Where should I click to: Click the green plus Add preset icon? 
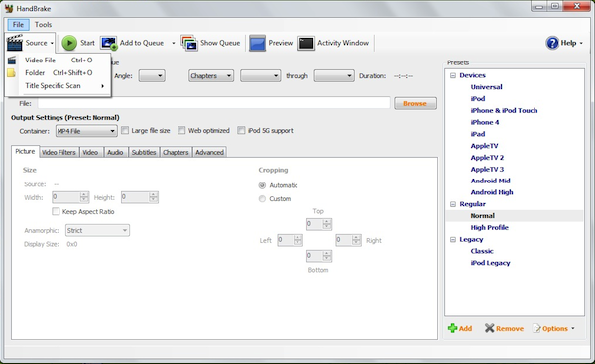452,328
